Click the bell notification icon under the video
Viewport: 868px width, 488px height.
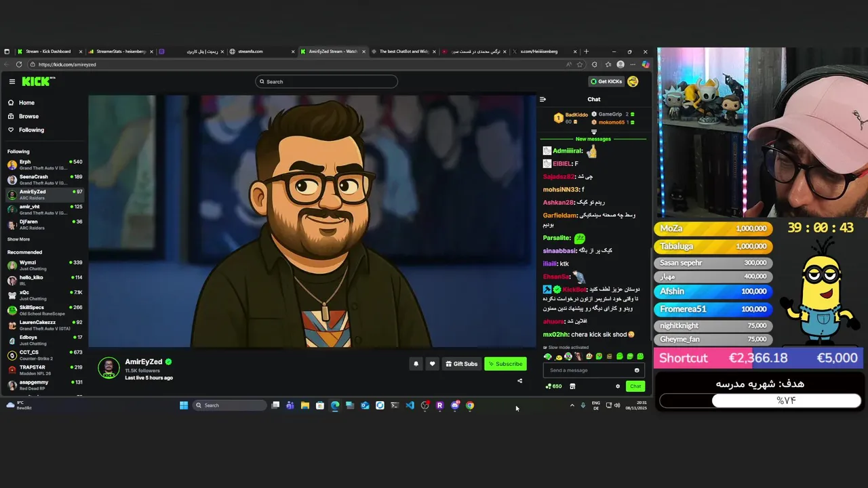pos(416,364)
